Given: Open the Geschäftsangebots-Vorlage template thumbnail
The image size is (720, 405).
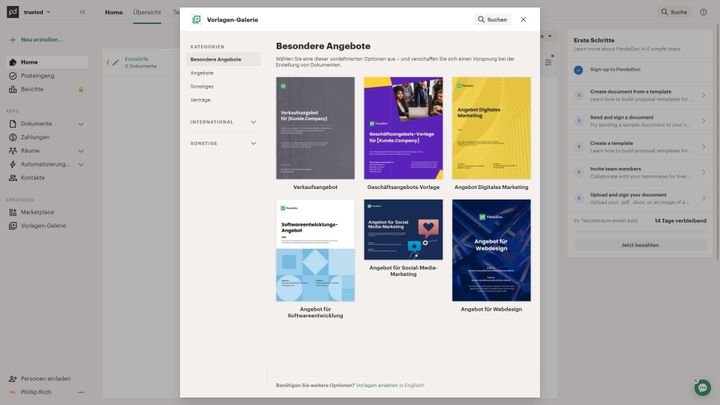Looking at the screenshot, I should coord(404,128).
